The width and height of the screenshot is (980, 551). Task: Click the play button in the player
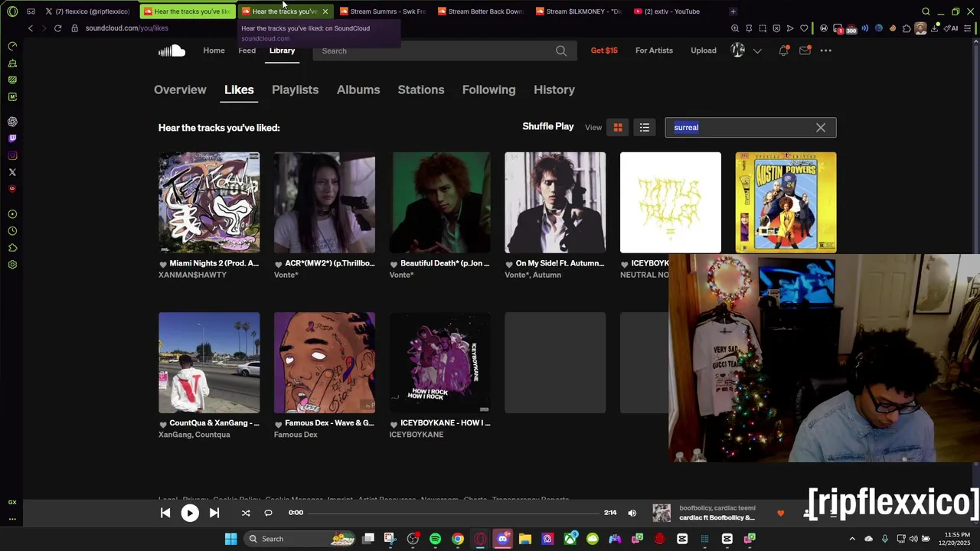190,514
